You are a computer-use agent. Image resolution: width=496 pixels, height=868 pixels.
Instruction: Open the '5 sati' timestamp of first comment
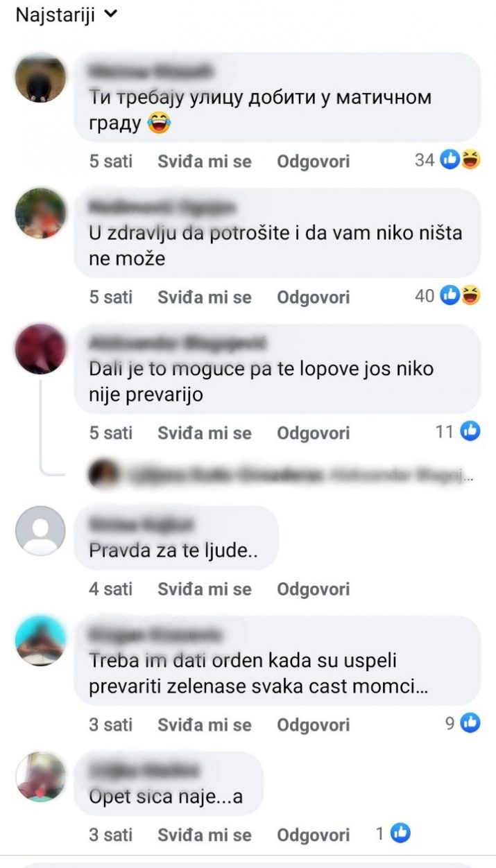click(110, 162)
